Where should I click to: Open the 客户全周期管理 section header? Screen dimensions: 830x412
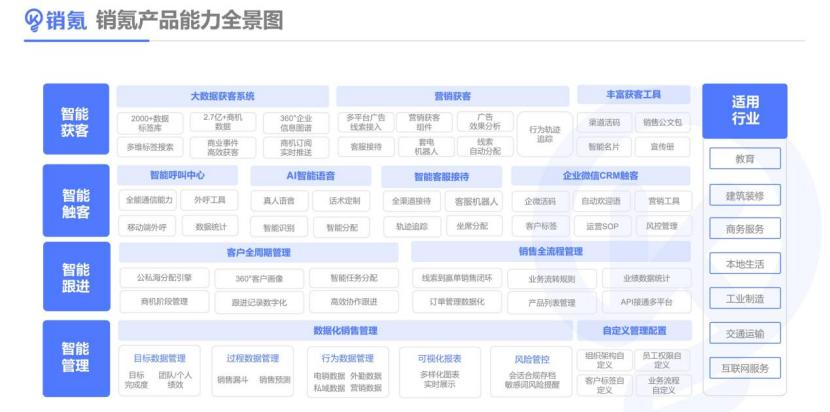click(x=258, y=253)
